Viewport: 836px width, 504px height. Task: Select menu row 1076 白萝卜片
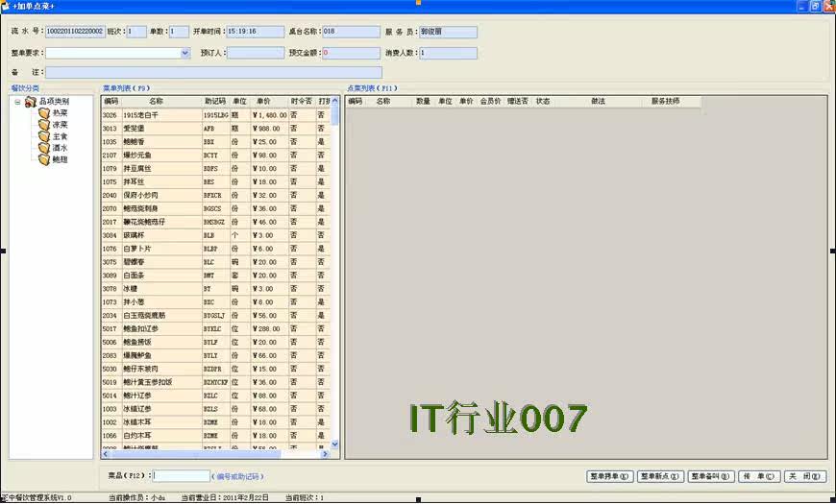click(216, 249)
